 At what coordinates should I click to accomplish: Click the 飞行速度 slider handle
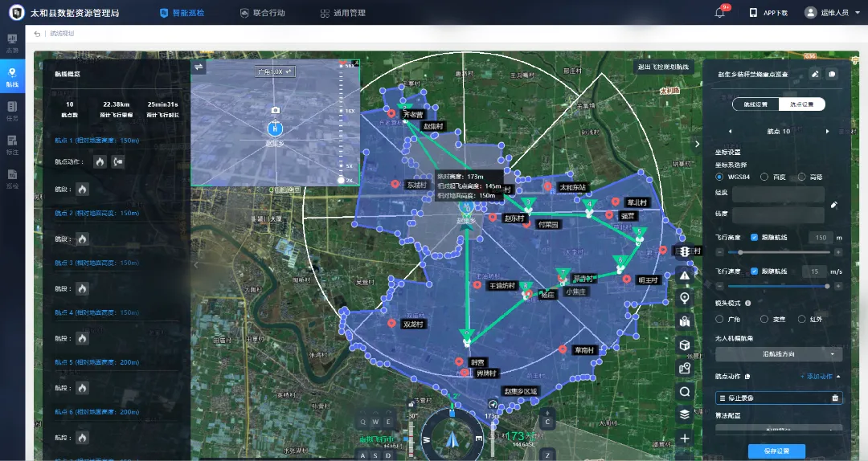tap(827, 286)
